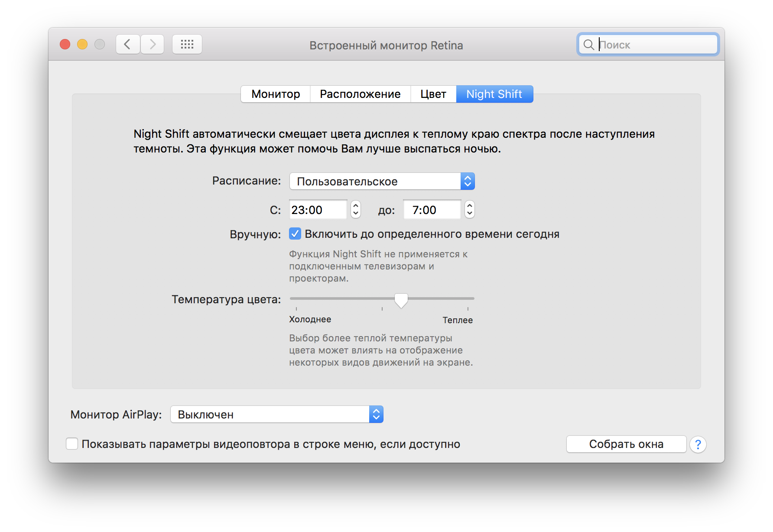Click in the Поиск search field
Image resolution: width=773 pixels, height=532 pixels.
click(x=654, y=45)
